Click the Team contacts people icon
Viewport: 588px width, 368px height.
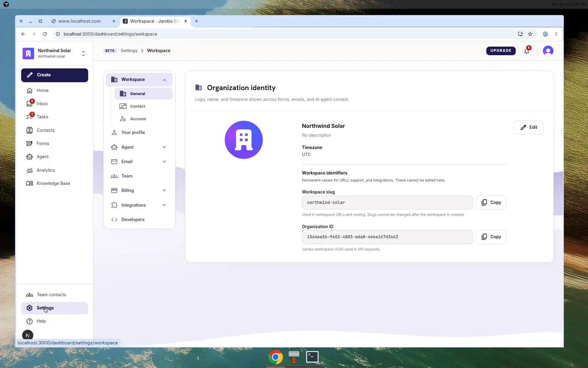point(29,294)
